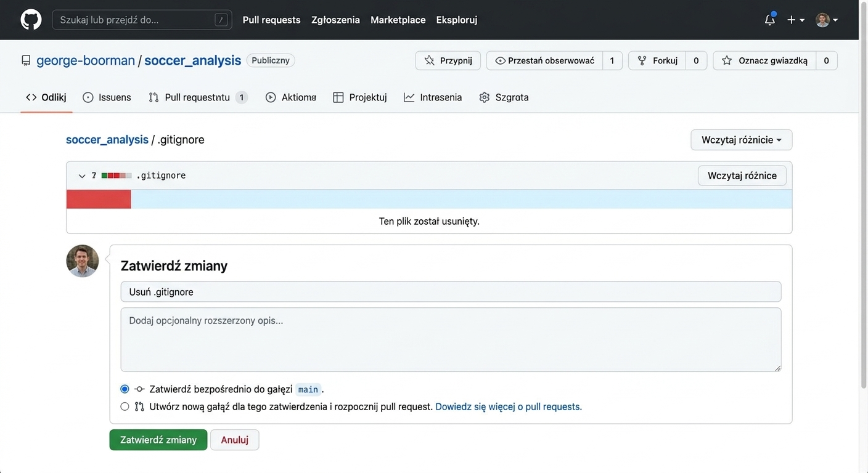
Task: Open the plus create-new menu
Action: pos(795,20)
